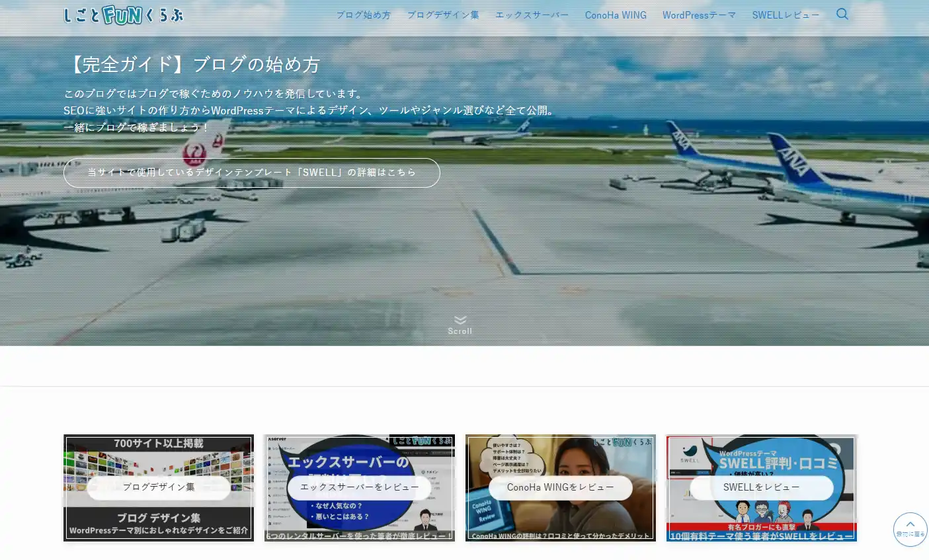Click the back-to-top arrow button
The width and height of the screenshot is (929, 560).
coord(910,529)
